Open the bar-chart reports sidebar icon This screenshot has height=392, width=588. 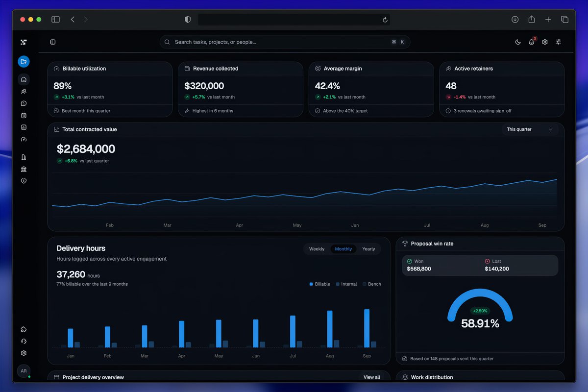click(24, 127)
